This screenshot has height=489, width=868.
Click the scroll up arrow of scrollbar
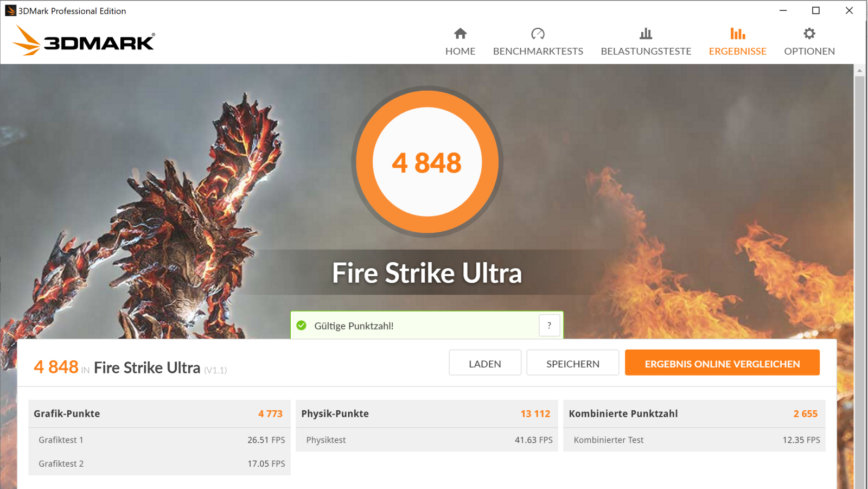(x=859, y=71)
